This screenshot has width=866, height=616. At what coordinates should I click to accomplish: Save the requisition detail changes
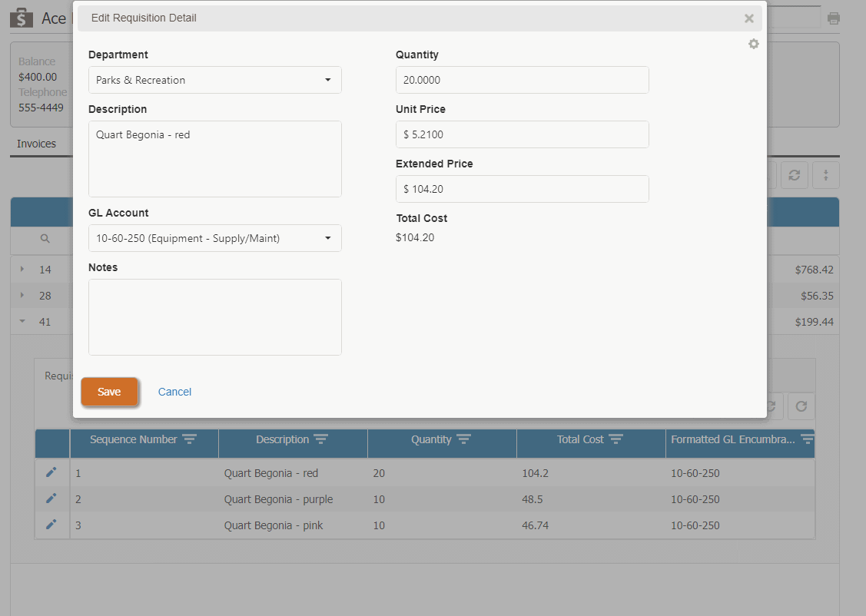(x=109, y=391)
